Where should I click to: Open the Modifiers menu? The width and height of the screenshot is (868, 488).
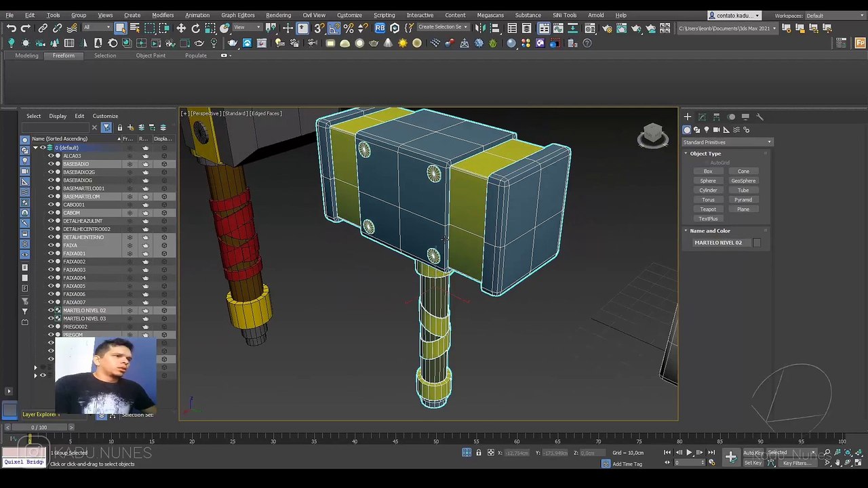point(163,15)
